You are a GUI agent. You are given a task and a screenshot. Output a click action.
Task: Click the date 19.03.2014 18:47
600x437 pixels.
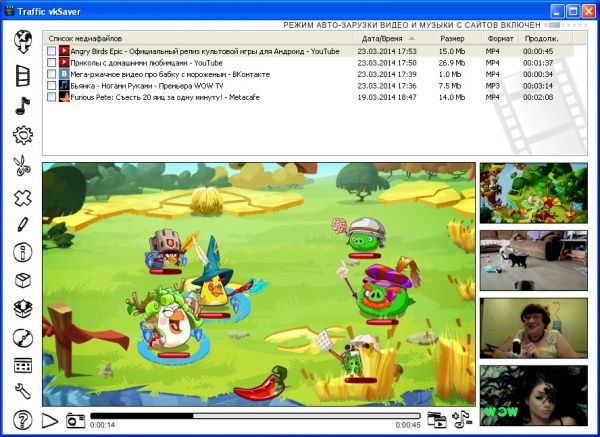(x=387, y=97)
